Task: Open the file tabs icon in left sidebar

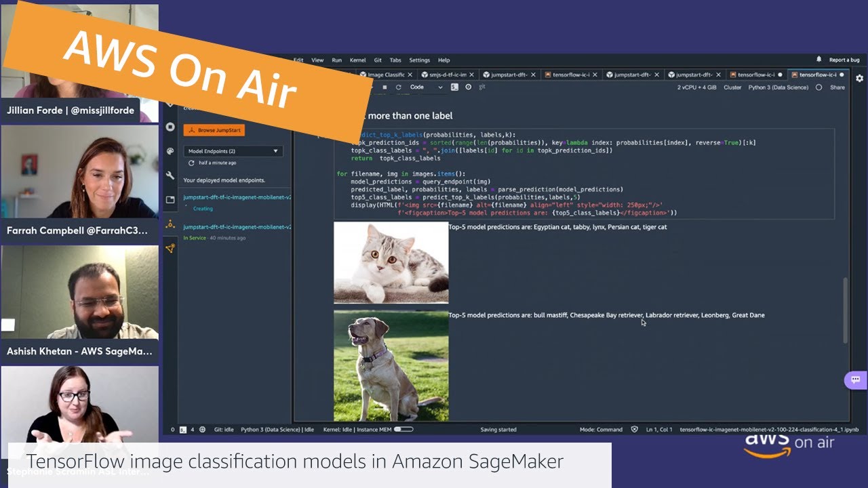Action: pyautogui.click(x=170, y=200)
